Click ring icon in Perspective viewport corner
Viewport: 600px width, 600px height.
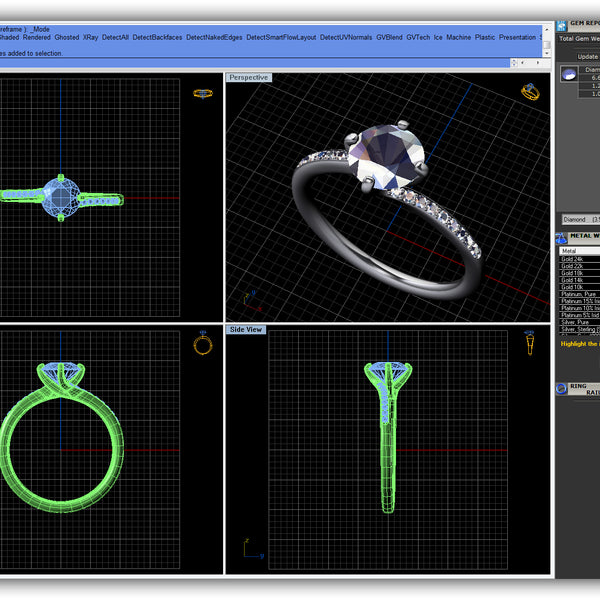pyautogui.click(x=530, y=92)
